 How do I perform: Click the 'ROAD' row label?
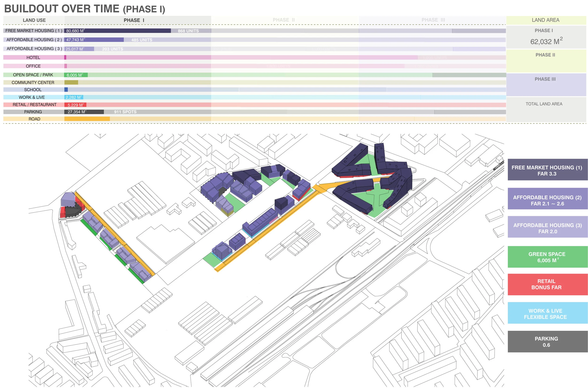[34, 119]
